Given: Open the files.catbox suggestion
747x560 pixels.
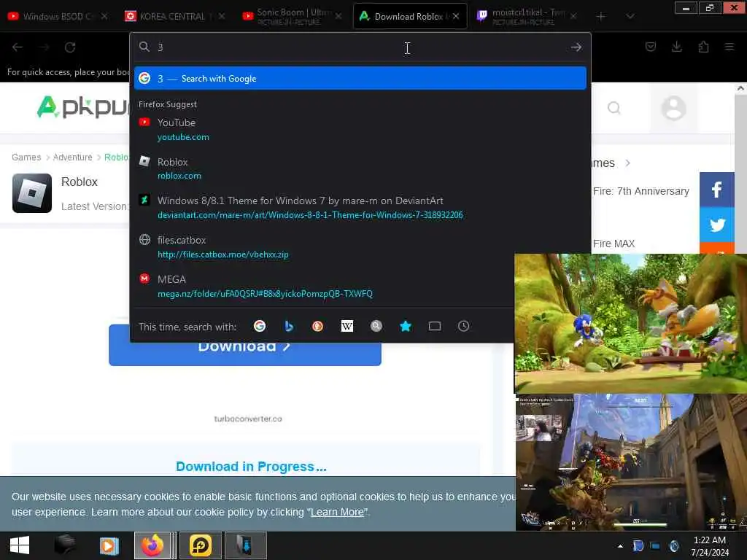Looking at the screenshot, I should point(360,247).
